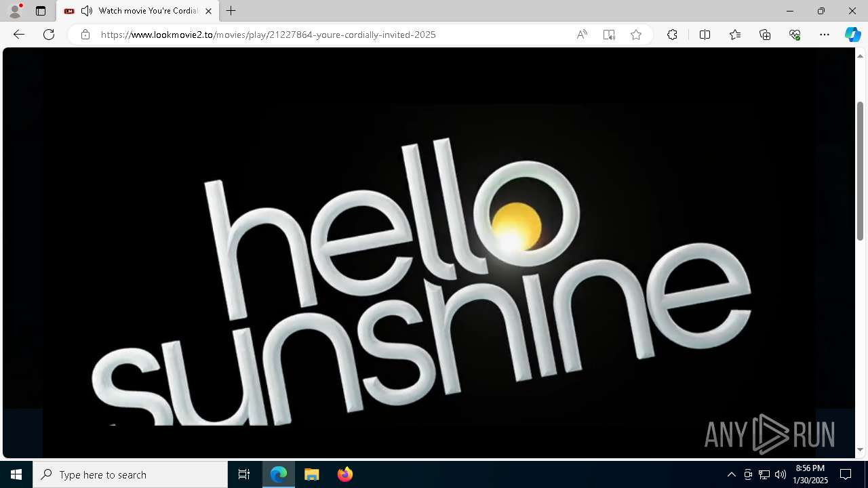Open the Favorites list icon
The width and height of the screenshot is (868, 488).
(735, 35)
